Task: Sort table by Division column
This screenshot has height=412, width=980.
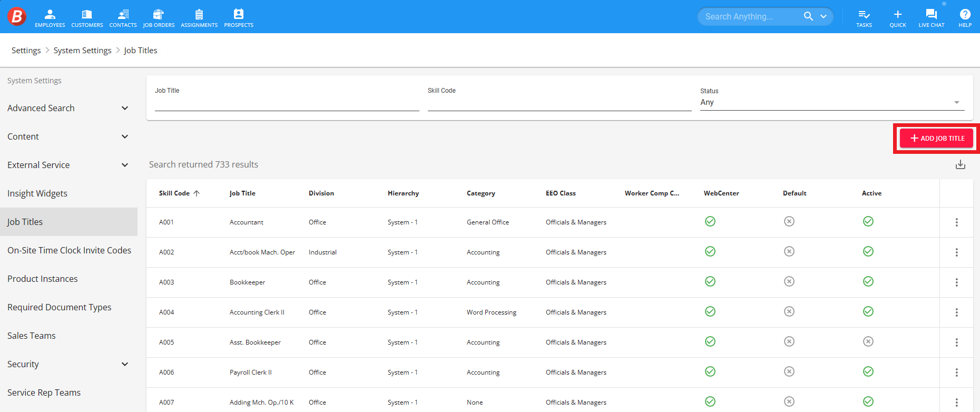Action: click(321, 193)
